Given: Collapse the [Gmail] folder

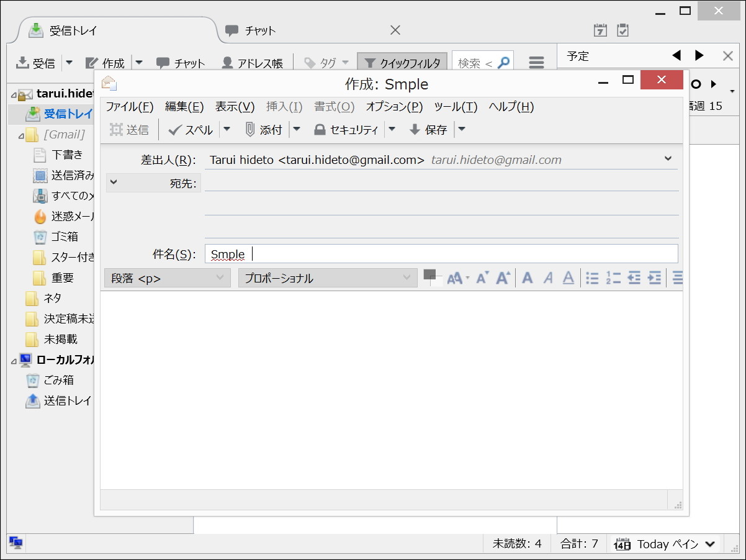Looking at the screenshot, I should (20, 134).
